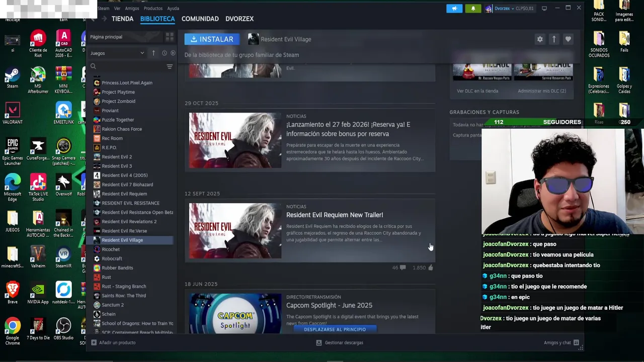Open VALORANT desktop icon
This screenshot has height=362, width=644.
(13, 113)
